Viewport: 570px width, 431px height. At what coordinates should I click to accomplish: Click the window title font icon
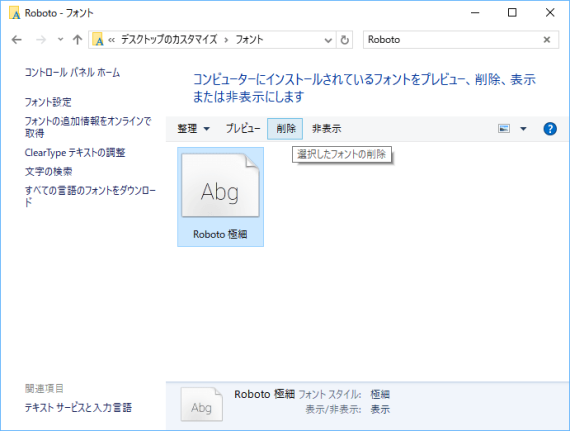15,13
